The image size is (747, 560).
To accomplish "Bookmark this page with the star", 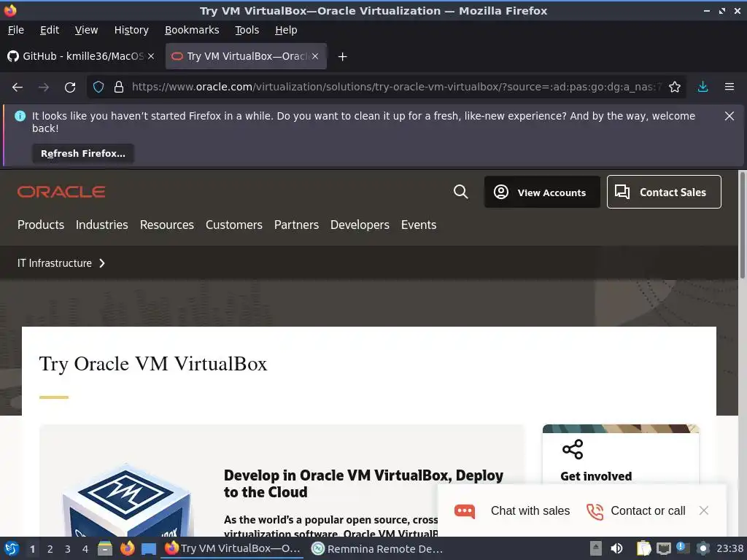I will point(674,87).
